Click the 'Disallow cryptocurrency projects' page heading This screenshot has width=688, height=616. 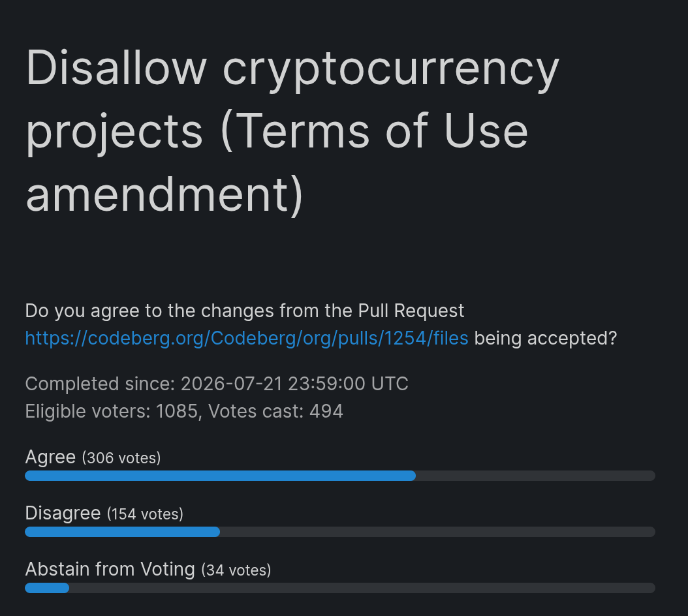(x=292, y=131)
